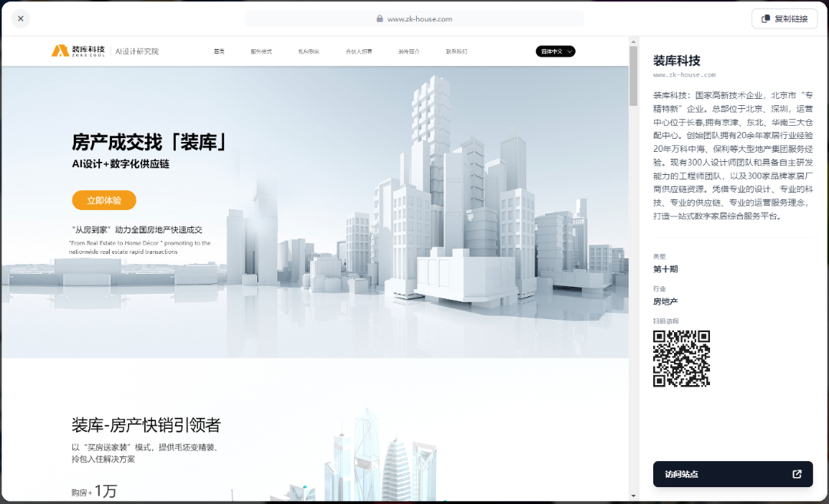Screen dimensions: 829x504
Task: Click the 装库-房产快销引领者 heading
Action: point(146,425)
